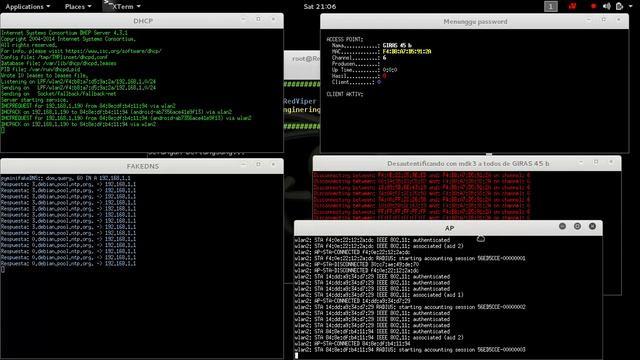640x360 pixels.
Task: Maximize the AP window
Action: coord(577,226)
